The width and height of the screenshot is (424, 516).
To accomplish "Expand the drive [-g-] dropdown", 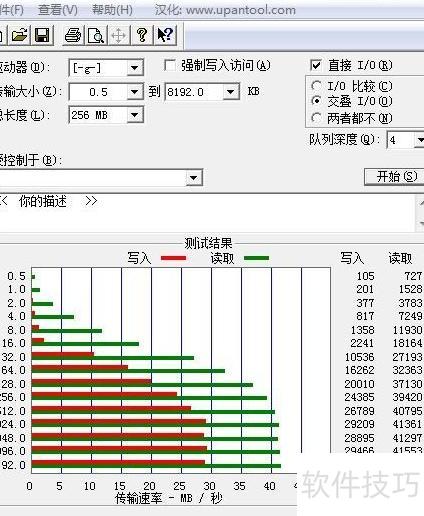I will [135, 68].
